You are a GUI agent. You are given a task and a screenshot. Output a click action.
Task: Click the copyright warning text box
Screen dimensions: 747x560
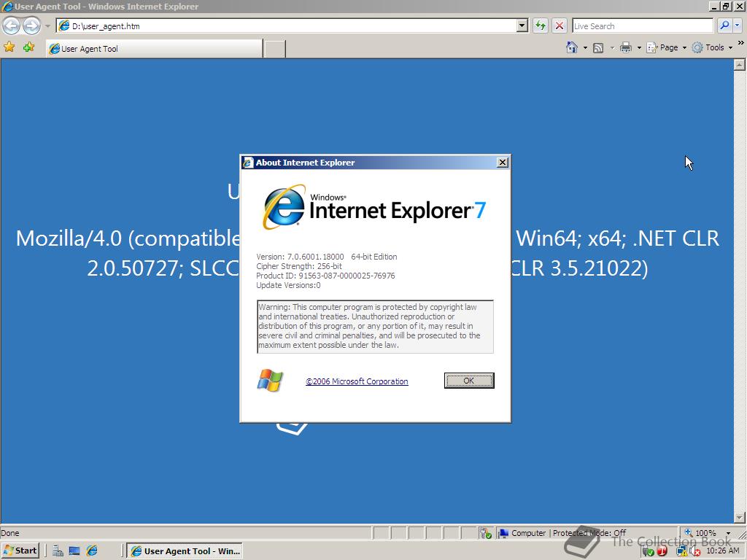tap(375, 326)
